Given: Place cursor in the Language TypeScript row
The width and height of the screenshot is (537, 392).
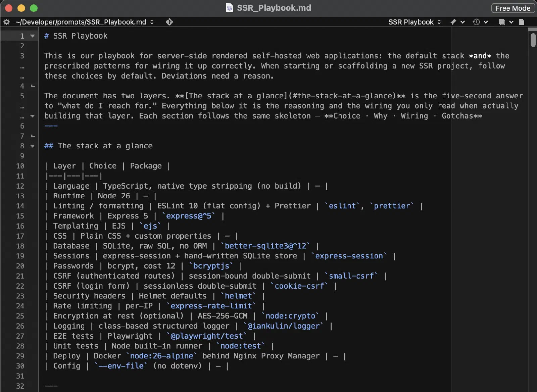Looking at the screenshot, I should coord(186,186).
